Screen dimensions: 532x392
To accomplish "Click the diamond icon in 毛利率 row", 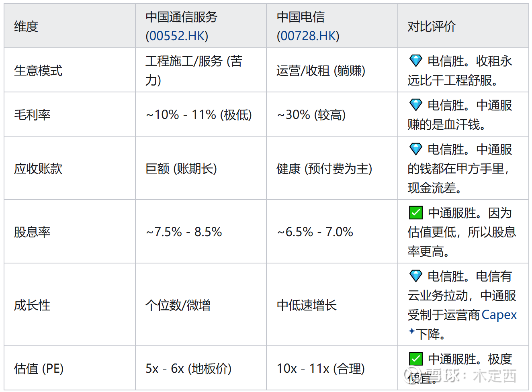I will pyautogui.click(x=415, y=105).
